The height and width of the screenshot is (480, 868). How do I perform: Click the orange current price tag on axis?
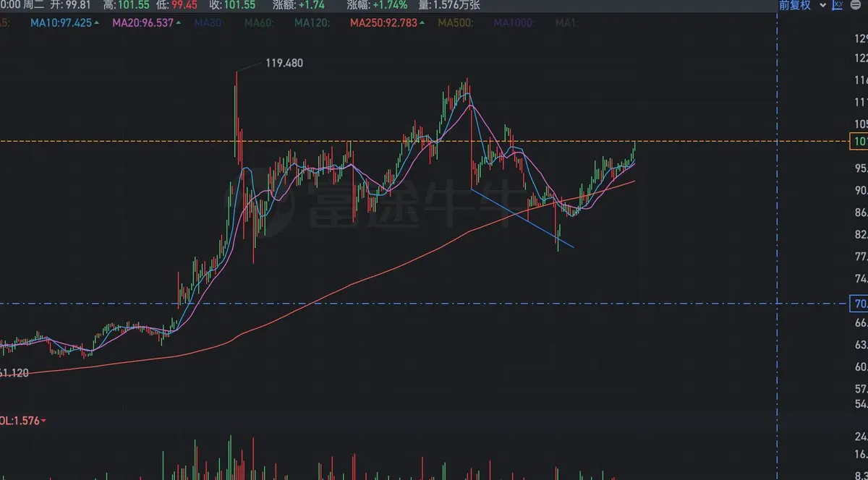[x=859, y=142]
